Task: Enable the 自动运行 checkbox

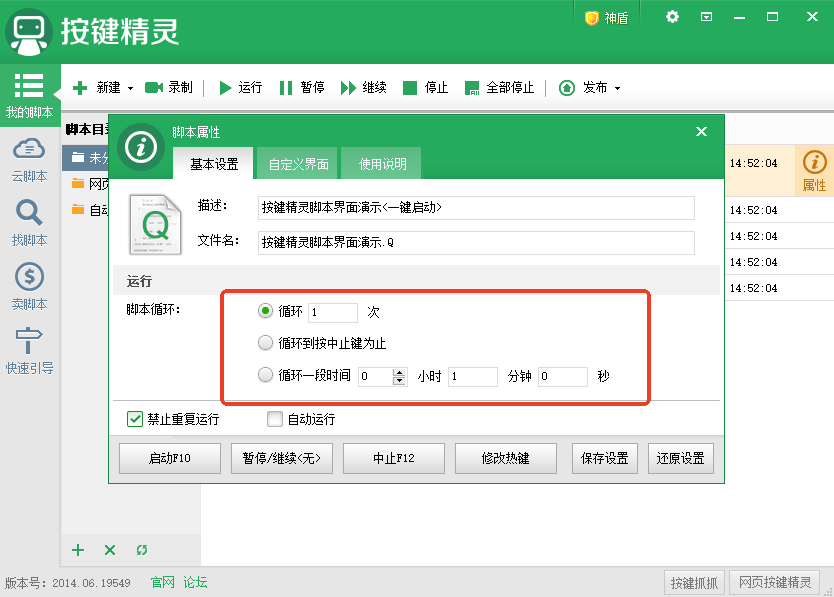Action: pos(275,419)
